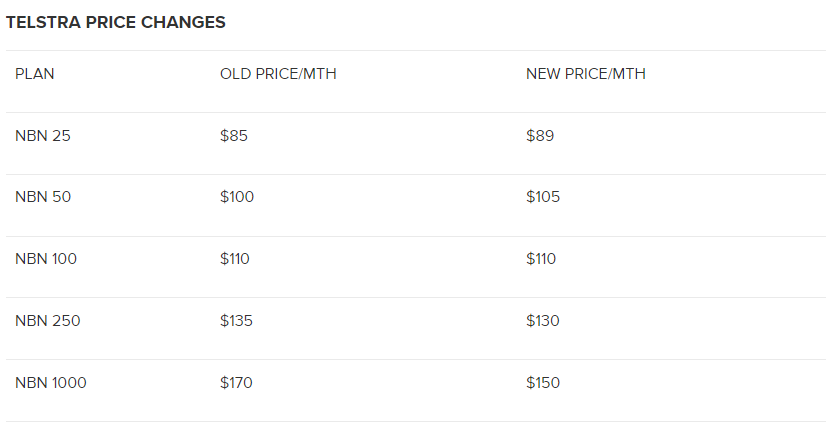Click the $130 new price value
This screenshot has height=422, width=826.
point(543,321)
